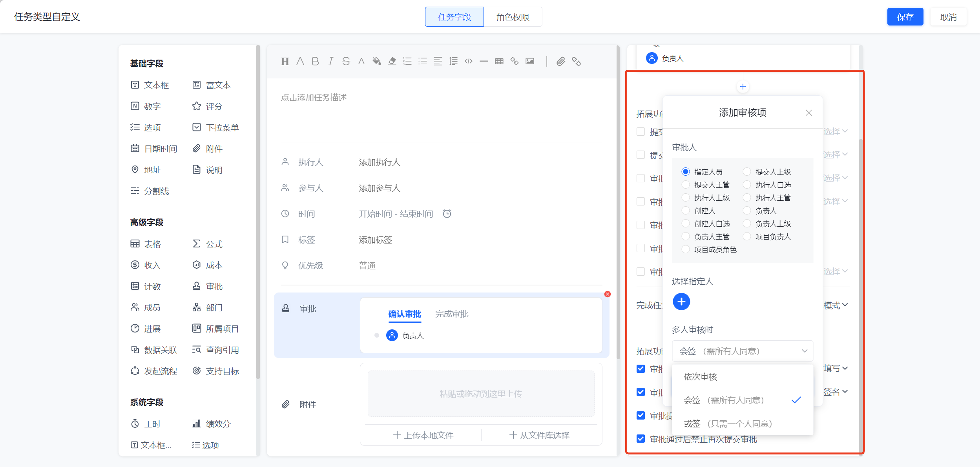Select 负责人上级 radio option
Screen dimensions: 980x467
point(767,224)
